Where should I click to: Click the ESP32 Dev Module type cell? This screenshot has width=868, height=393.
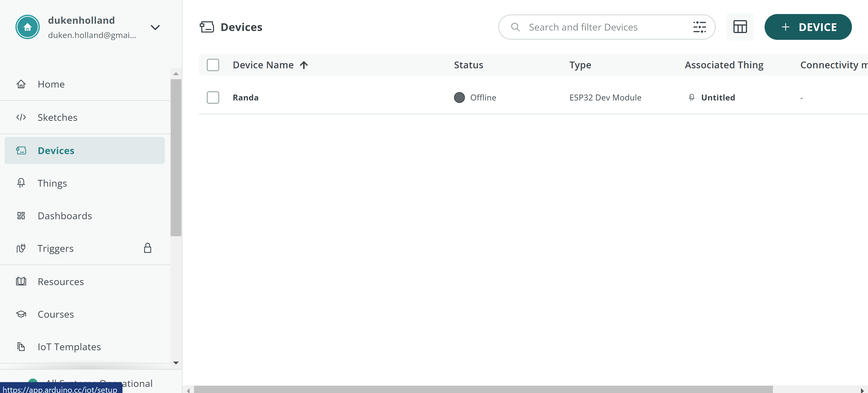605,98
